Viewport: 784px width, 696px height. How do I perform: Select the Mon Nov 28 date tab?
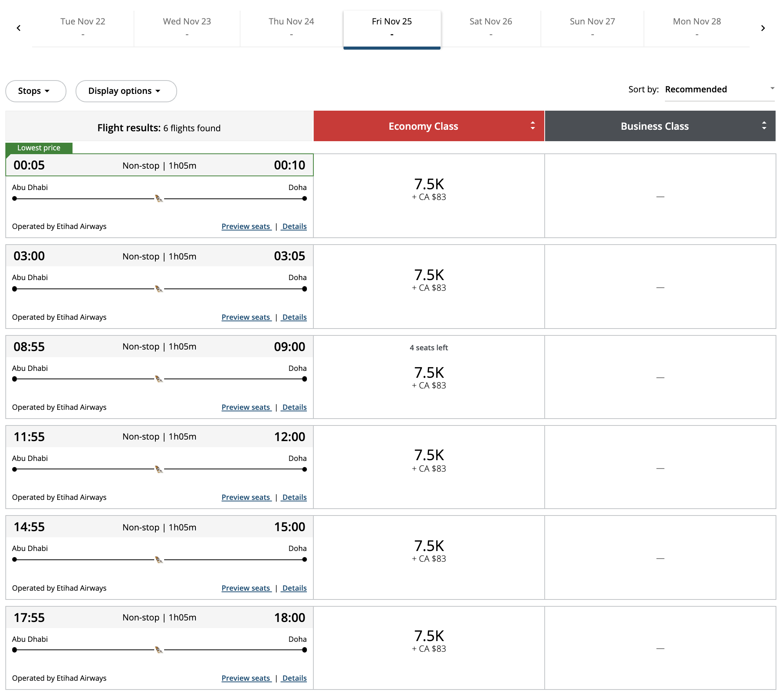[x=696, y=27]
